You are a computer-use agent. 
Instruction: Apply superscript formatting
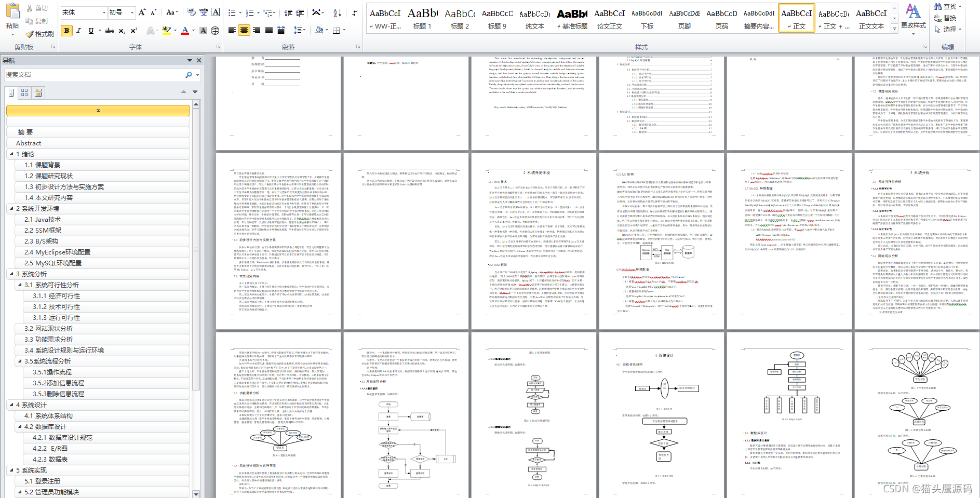tap(134, 31)
